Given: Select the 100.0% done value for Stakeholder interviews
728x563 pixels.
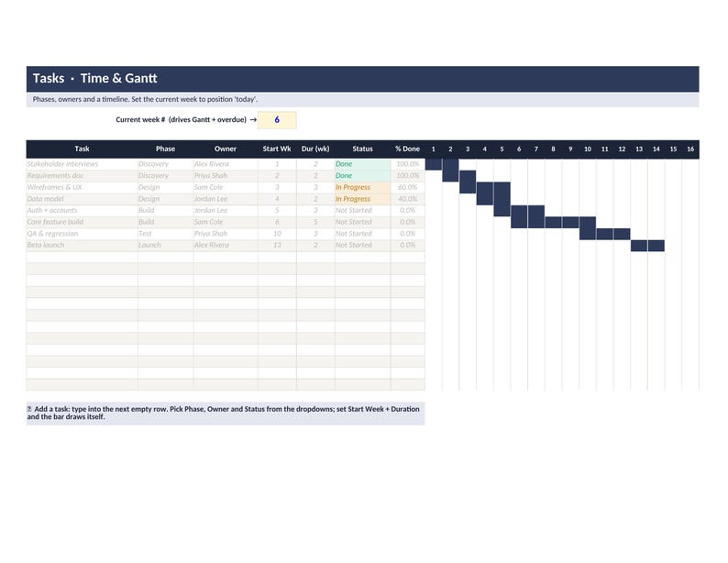Looking at the screenshot, I should [408, 164].
